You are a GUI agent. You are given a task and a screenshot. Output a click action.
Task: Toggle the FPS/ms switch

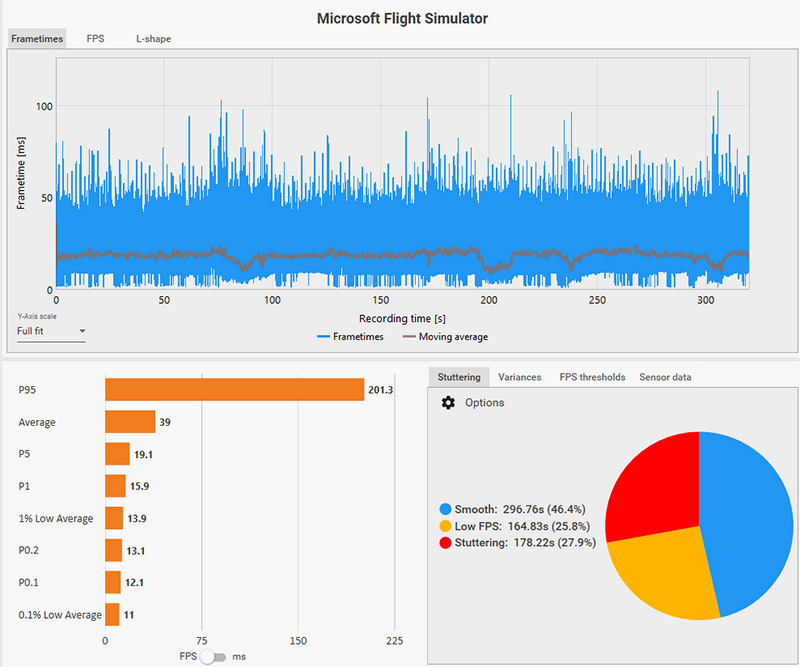tap(213, 657)
